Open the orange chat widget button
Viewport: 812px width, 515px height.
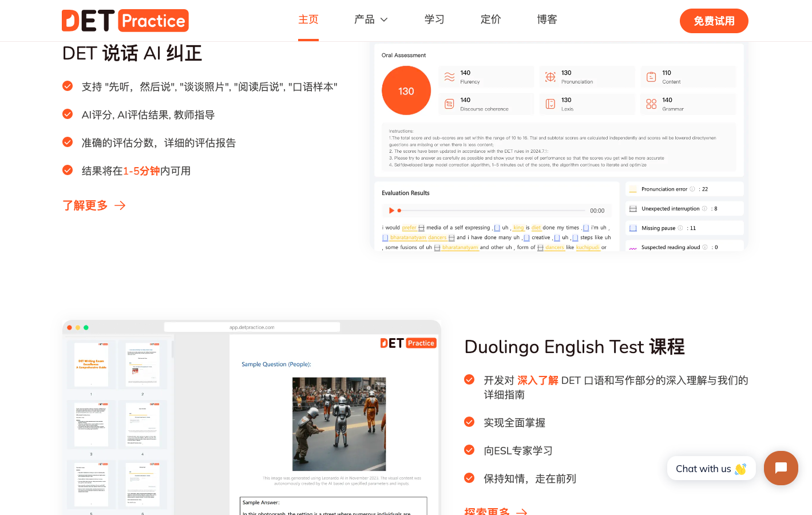781,468
